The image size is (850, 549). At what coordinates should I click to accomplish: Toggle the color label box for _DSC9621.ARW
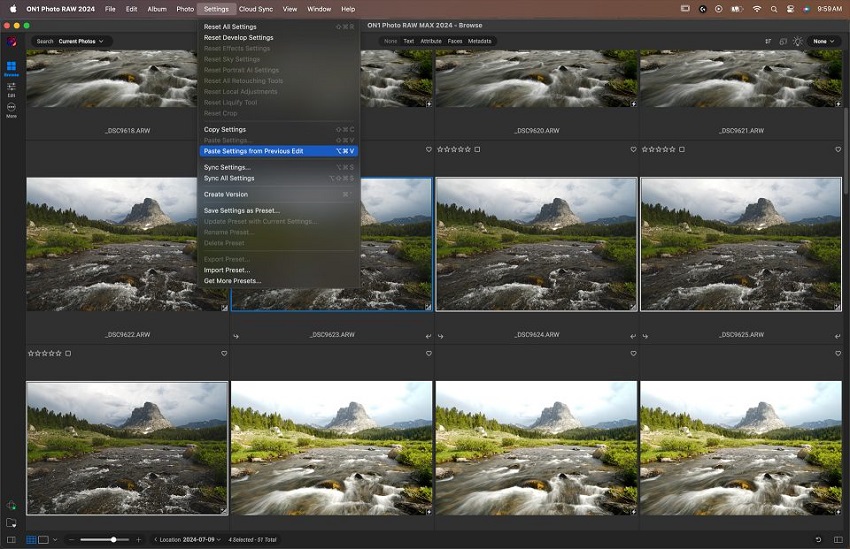tap(681, 149)
